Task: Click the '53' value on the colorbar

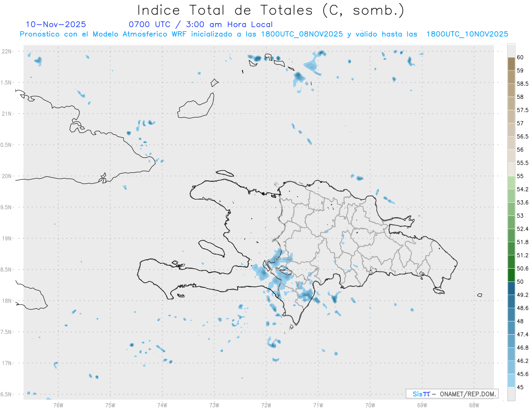Action: coord(520,215)
